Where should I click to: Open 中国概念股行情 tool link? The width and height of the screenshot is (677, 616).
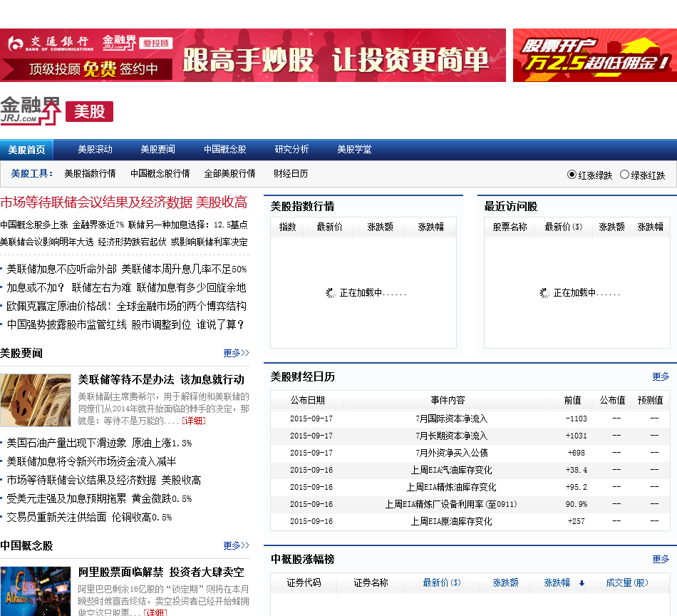click(x=160, y=174)
